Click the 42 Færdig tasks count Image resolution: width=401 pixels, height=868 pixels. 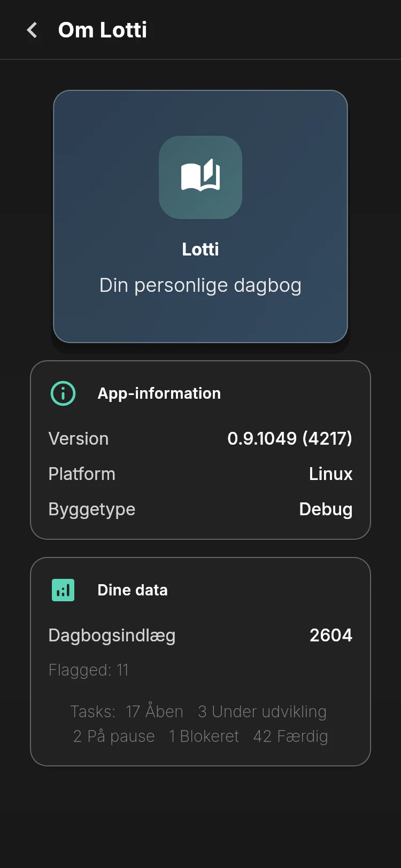click(290, 737)
